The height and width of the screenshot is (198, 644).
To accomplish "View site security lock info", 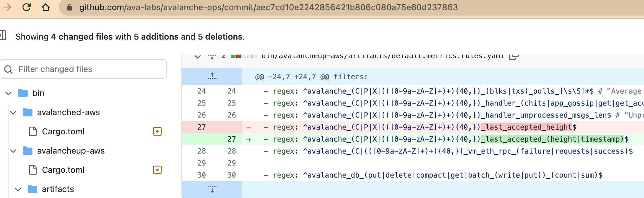I will pos(69,7).
